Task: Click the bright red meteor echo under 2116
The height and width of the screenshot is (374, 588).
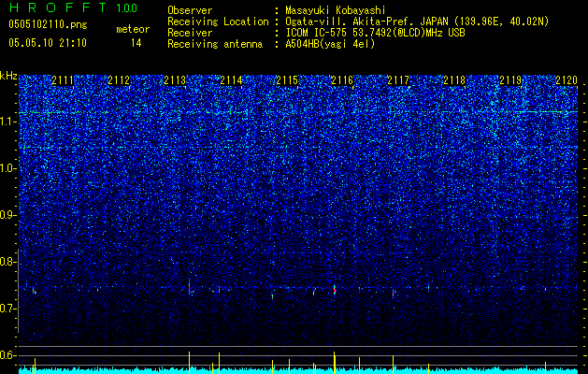Action: [x=335, y=291]
